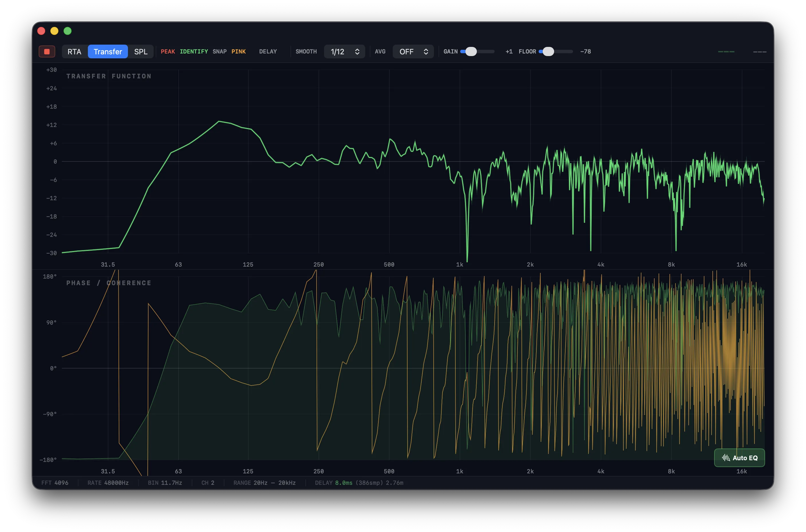Click the RANGE 20Hz – 20kHz status entry
Screen dimensions: 806x532
(x=264, y=483)
